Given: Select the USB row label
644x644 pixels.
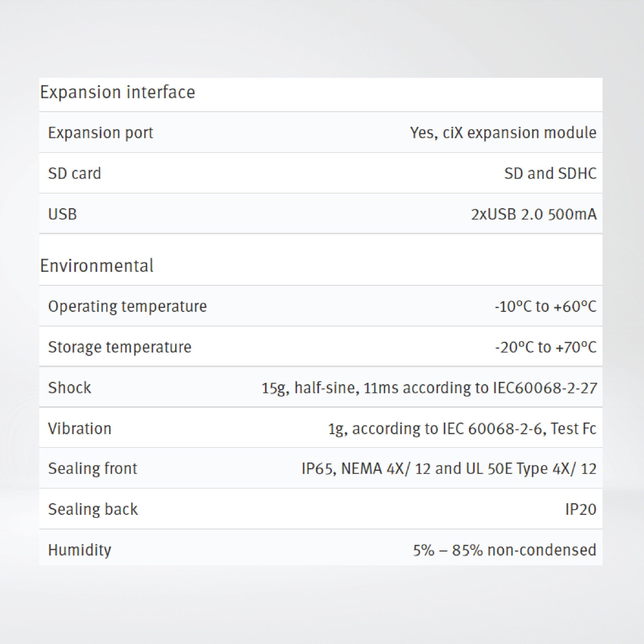Looking at the screenshot, I should [x=62, y=214].
